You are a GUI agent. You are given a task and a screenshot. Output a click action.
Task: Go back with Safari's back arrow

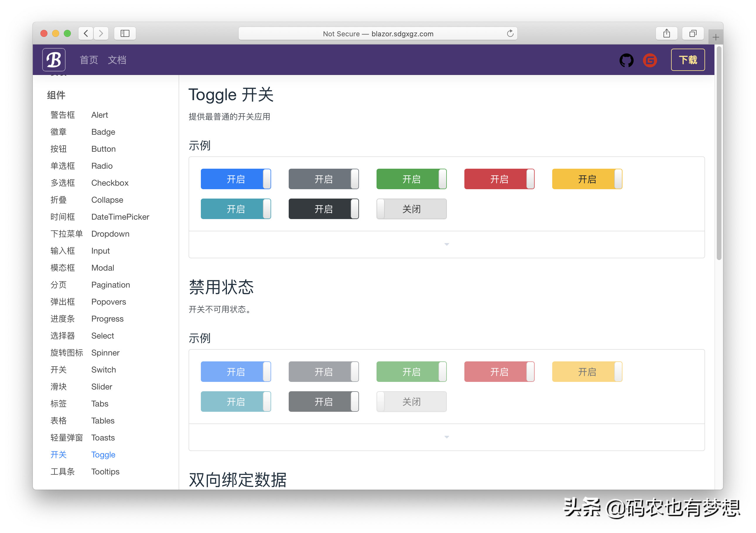point(86,33)
